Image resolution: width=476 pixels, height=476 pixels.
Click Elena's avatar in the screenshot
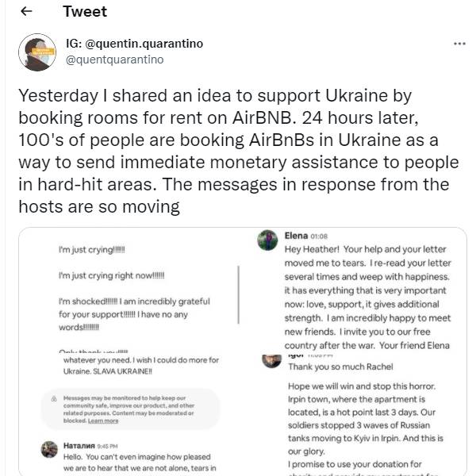267,241
